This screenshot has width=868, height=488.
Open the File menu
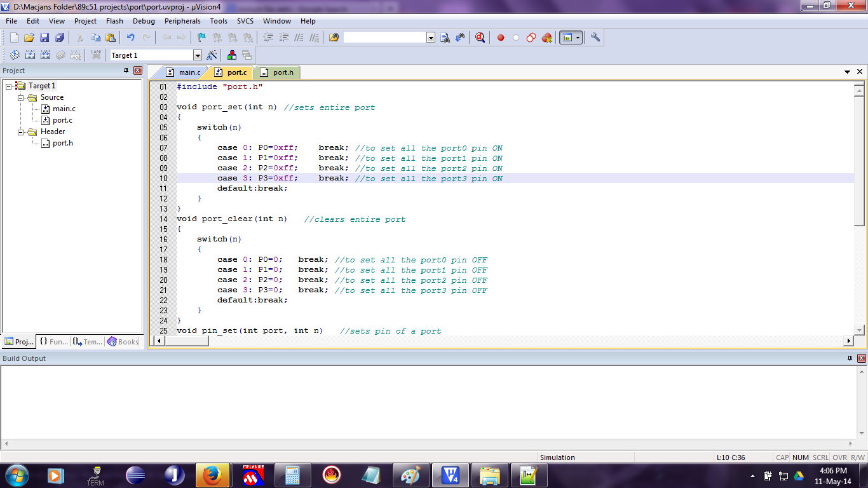tap(11, 21)
